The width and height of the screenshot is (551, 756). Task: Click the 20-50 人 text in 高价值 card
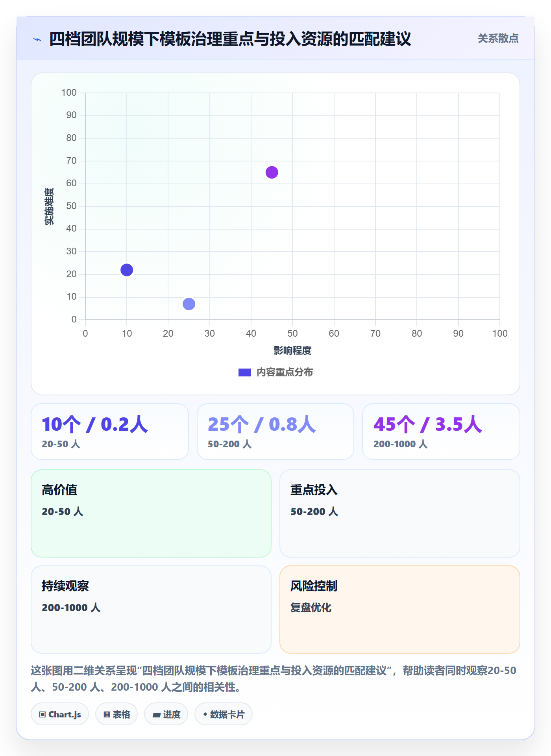click(x=63, y=511)
